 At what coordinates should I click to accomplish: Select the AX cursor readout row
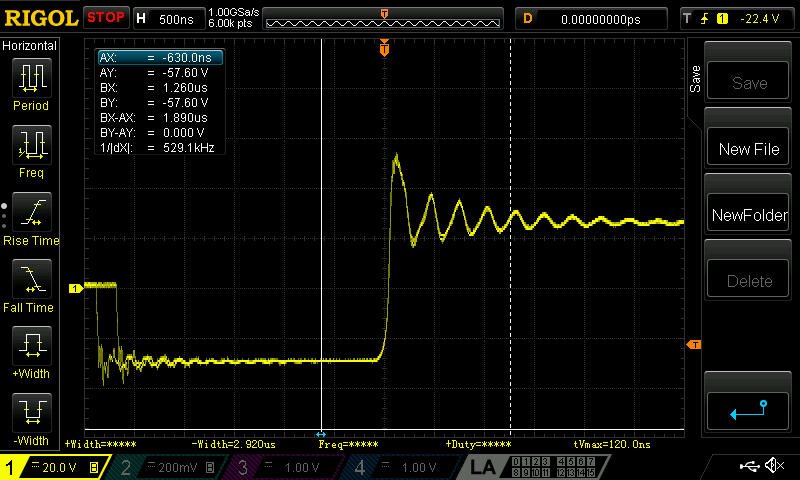tap(160, 58)
